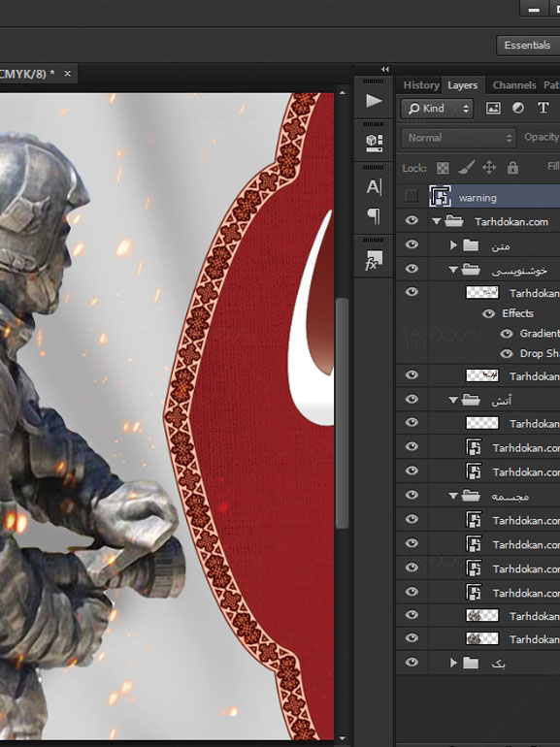Switch to the Channels tab

(513, 85)
